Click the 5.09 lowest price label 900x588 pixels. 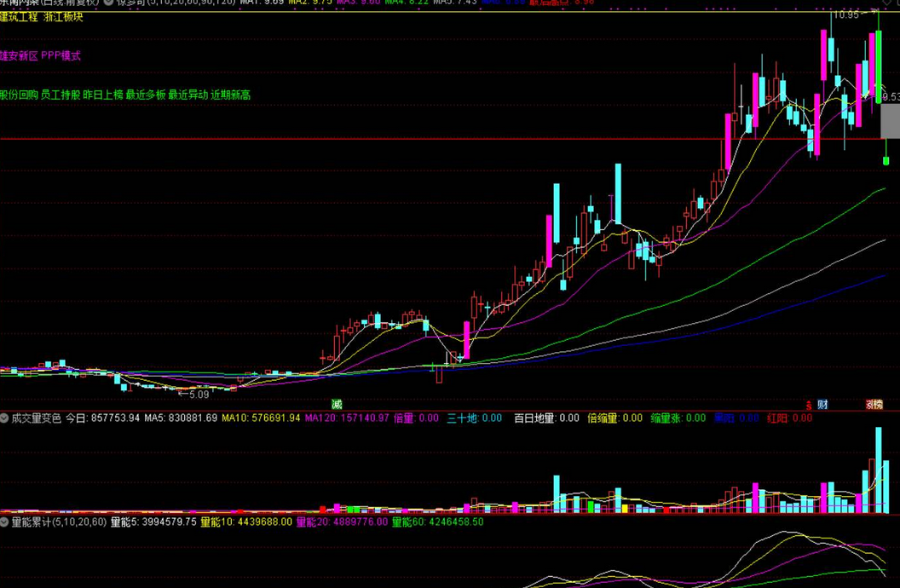pyautogui.click(x=199, y=395)
